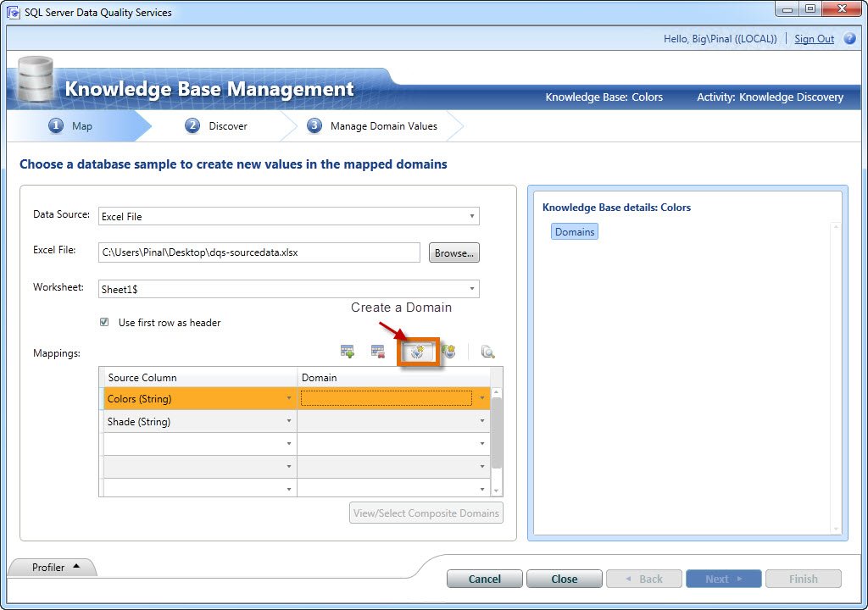Click the Knowledge Base: Colors label

pyautogui.click(x=604, y=97)
